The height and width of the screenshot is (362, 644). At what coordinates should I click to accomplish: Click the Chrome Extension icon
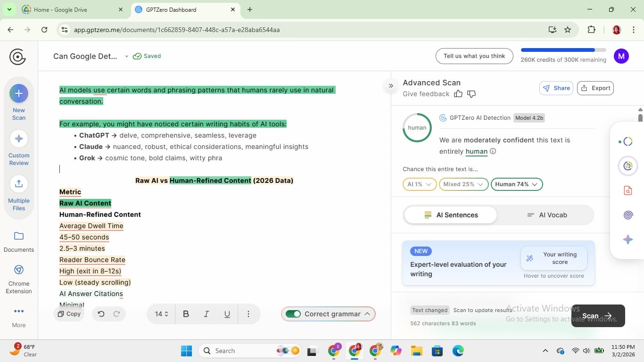click(19, 270)
